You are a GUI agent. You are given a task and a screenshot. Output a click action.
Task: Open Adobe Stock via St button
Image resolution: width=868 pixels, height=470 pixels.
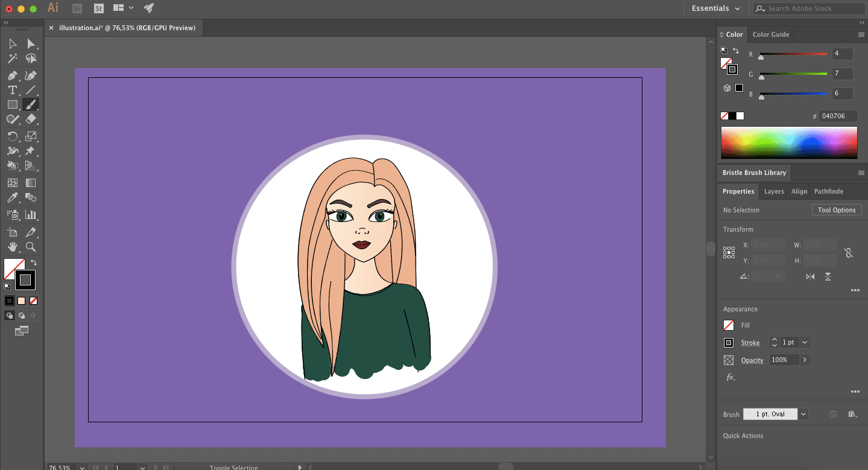pos(99,8)
